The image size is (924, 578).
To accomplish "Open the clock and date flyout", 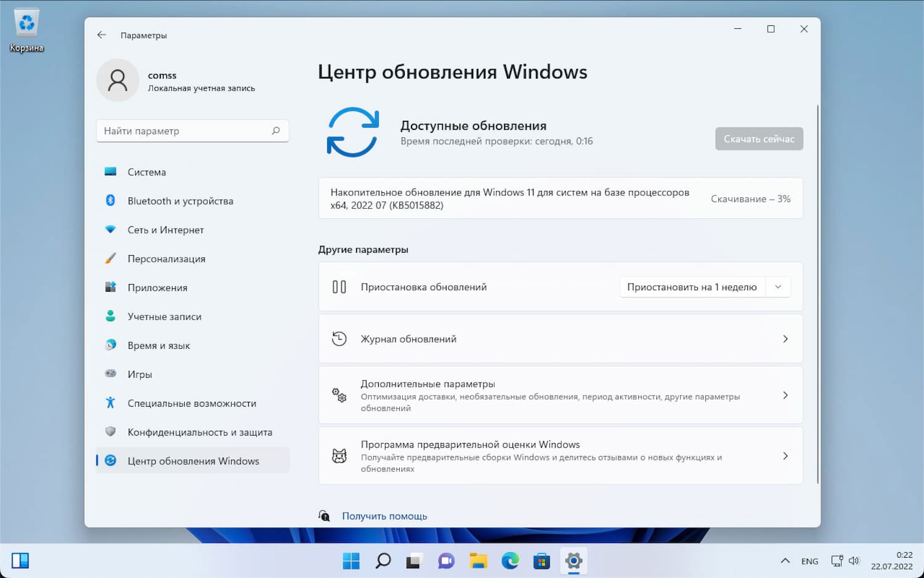I will click(x=891, y=561).
